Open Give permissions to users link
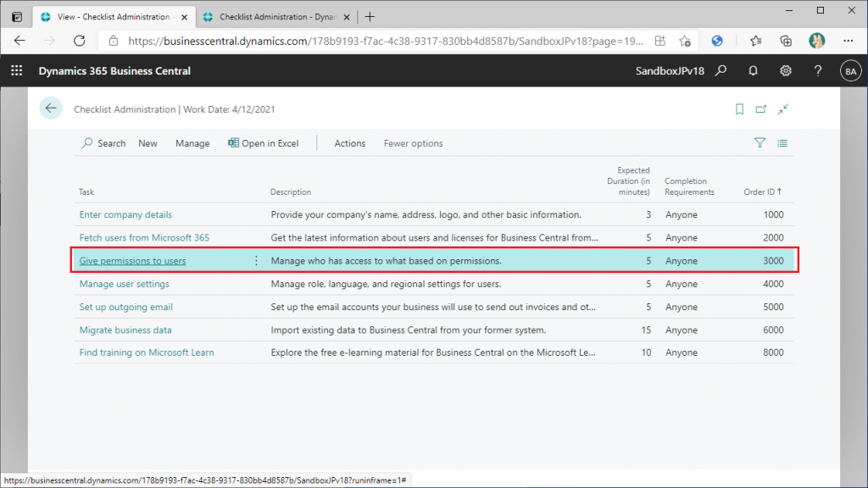Screen dimensions: 868x488 point(132,261)
